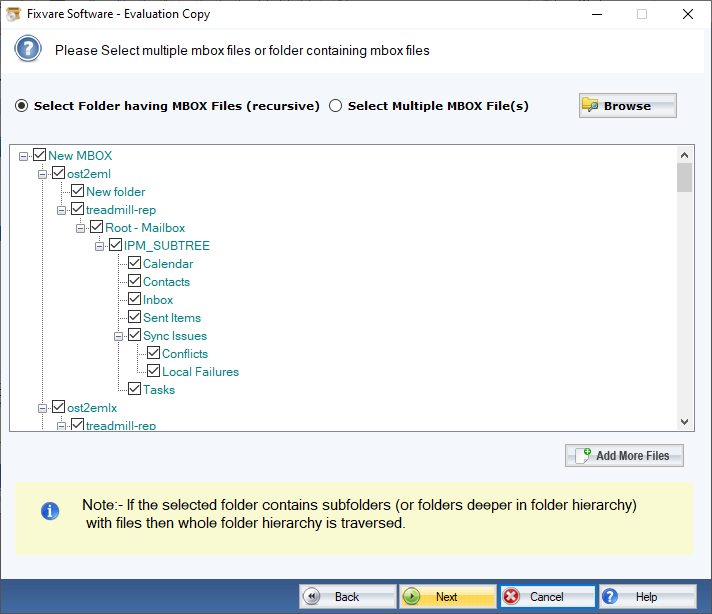Click the Help question mark icon at bottom
This screenshot has width=712, height=614.
[613, 597]
